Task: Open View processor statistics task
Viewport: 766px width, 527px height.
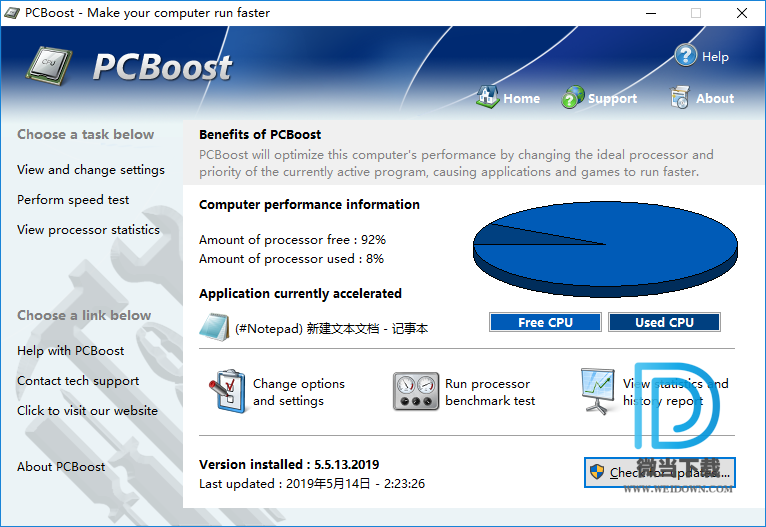Action: (88, 230)
